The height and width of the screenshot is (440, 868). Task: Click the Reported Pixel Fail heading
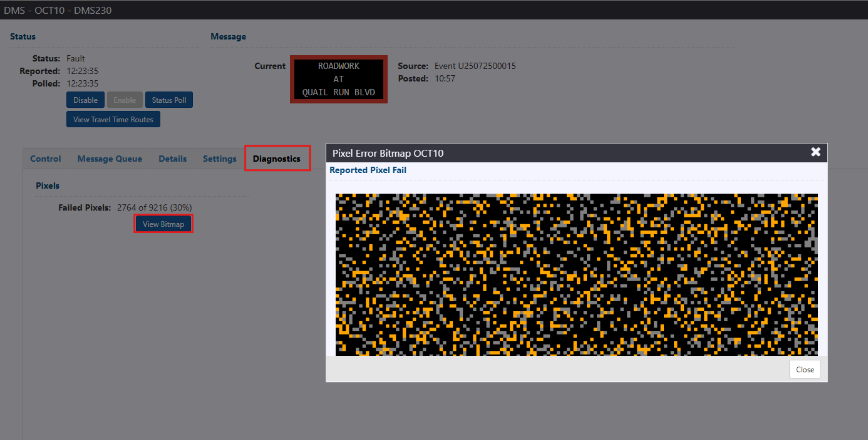pos(368,170)
